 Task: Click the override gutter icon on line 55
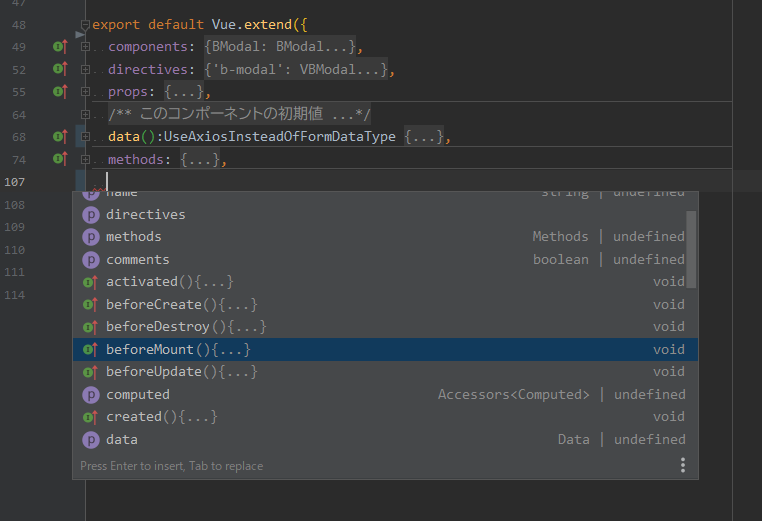pos(59,92)
